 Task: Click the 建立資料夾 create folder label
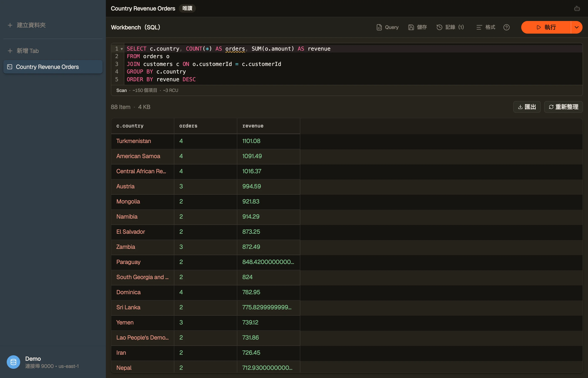pos(31,25)
